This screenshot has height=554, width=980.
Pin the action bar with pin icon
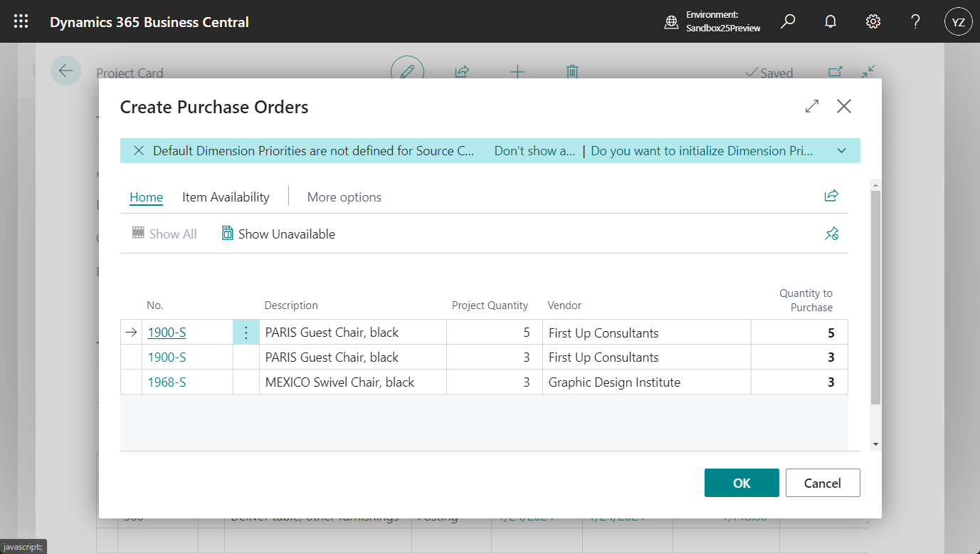tap(831, 234)
